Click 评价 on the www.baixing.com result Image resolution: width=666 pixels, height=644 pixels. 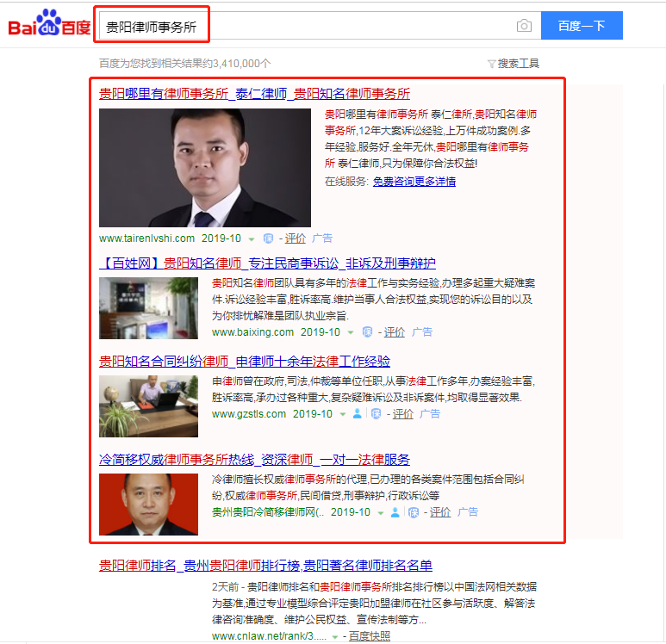click(395, 332)
